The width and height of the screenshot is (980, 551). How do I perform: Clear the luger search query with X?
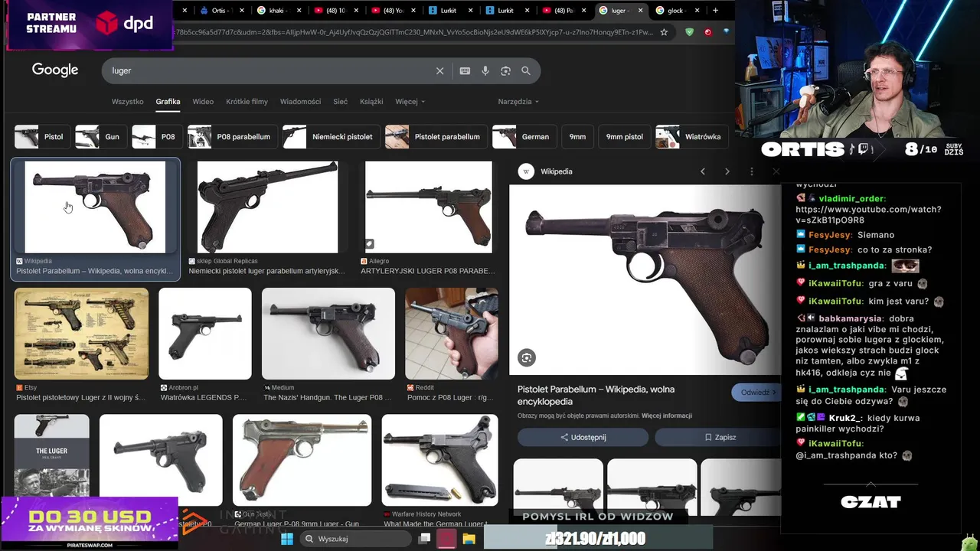tap(439, 70)
